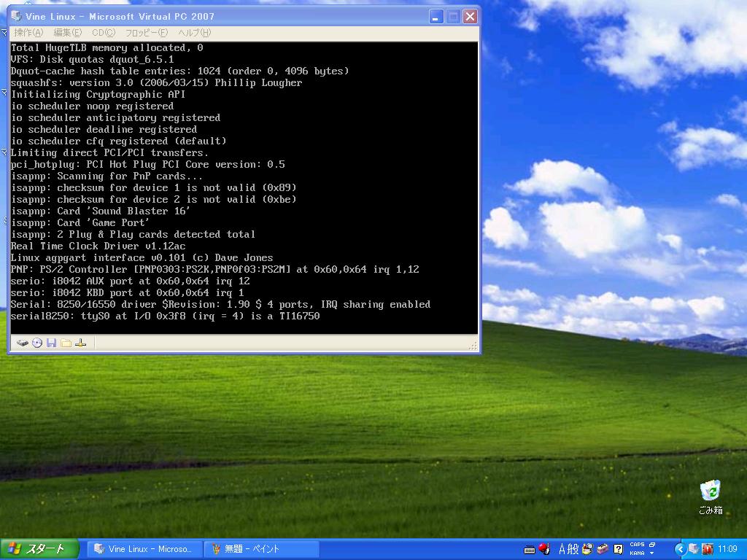Minimize the Vine Linux Virtual PC window
The width and height of the screenshot is (747, 560).
coord(436,17)
